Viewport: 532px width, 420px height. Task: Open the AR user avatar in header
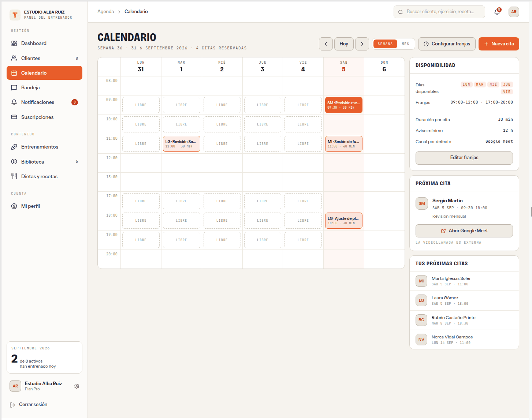[x=514, y=12]
